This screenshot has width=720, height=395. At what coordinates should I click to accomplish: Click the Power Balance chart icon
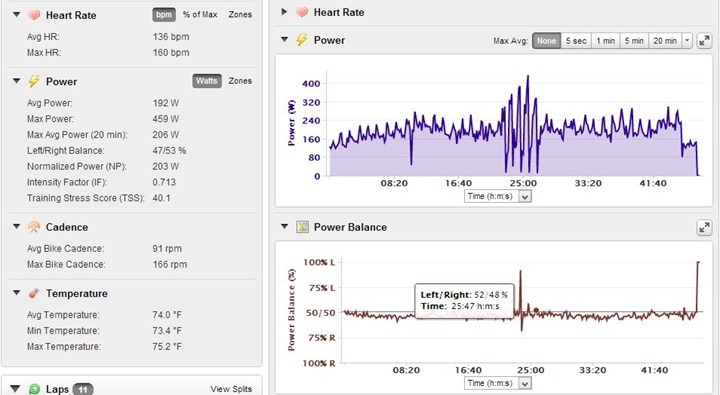pyautogui.click(x=302, y=226)
